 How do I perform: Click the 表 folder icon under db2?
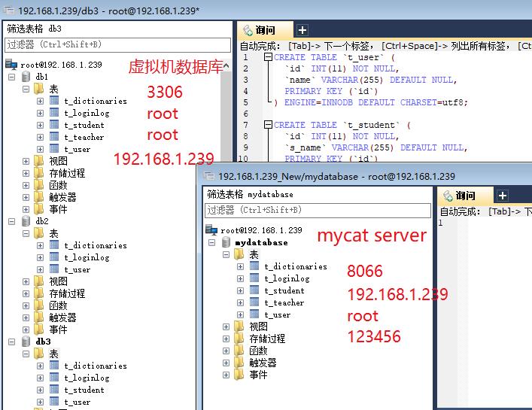coord(39,233)
